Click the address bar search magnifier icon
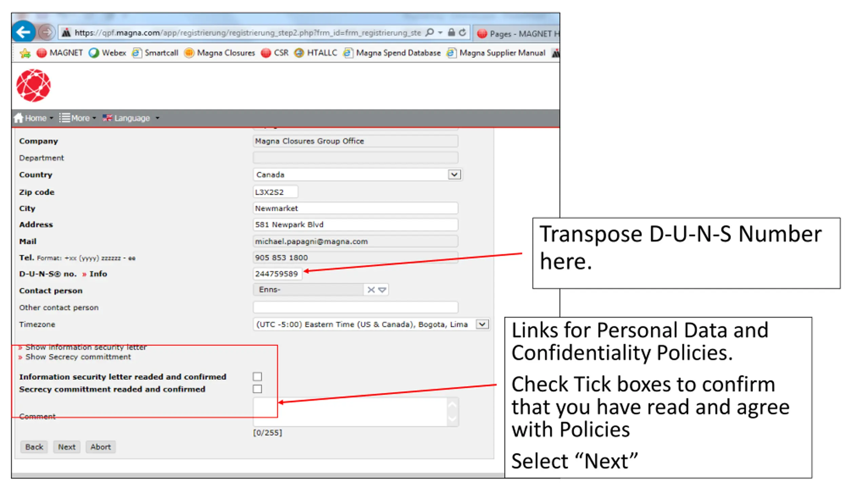Image resolution: width=868 pixels, height=488 pixels. [x=430, y=33]
